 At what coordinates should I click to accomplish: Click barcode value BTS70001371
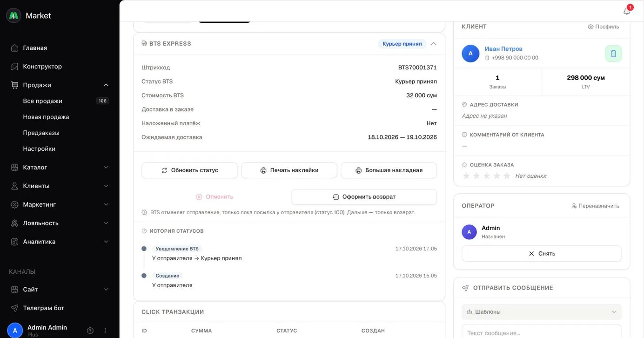tap(417, 68)
